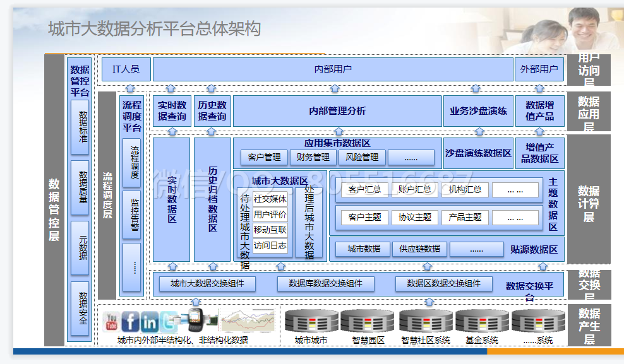624x364 pixels.
Task: Select the 贴源数据区 label
Action: tap(534, 250)
